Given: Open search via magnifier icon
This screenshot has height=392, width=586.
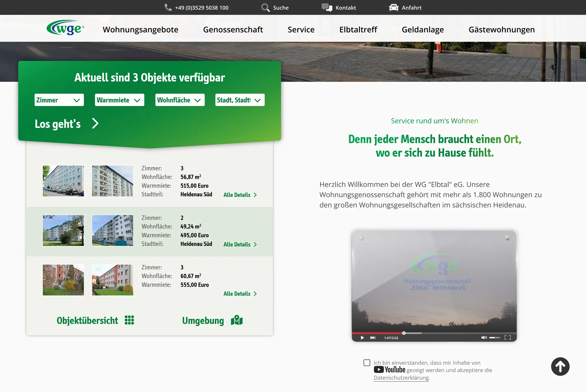Looking at the screenshot, I should click(265, 8).
